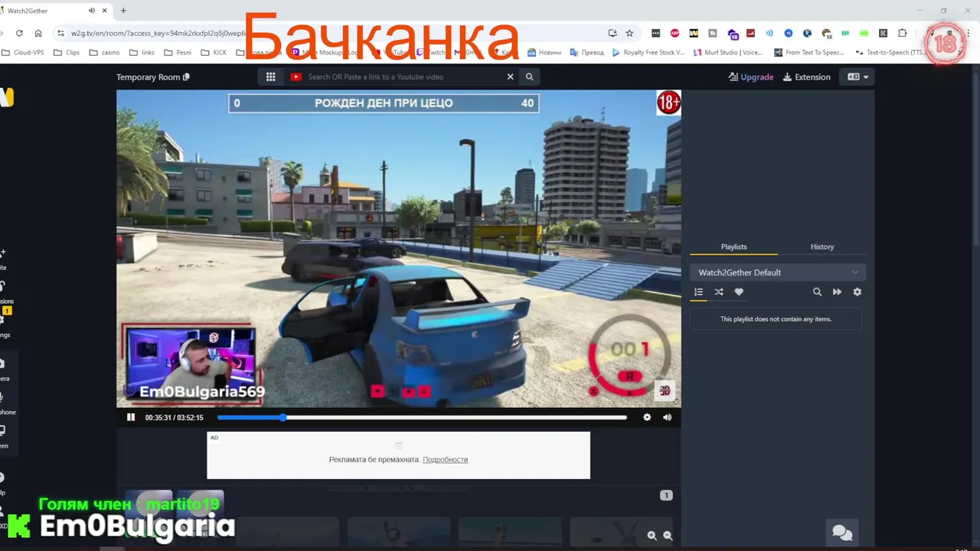Open the layout dropdown in top right
The width and height of the screenshot is (980, 551).
(x=857, y=77)
